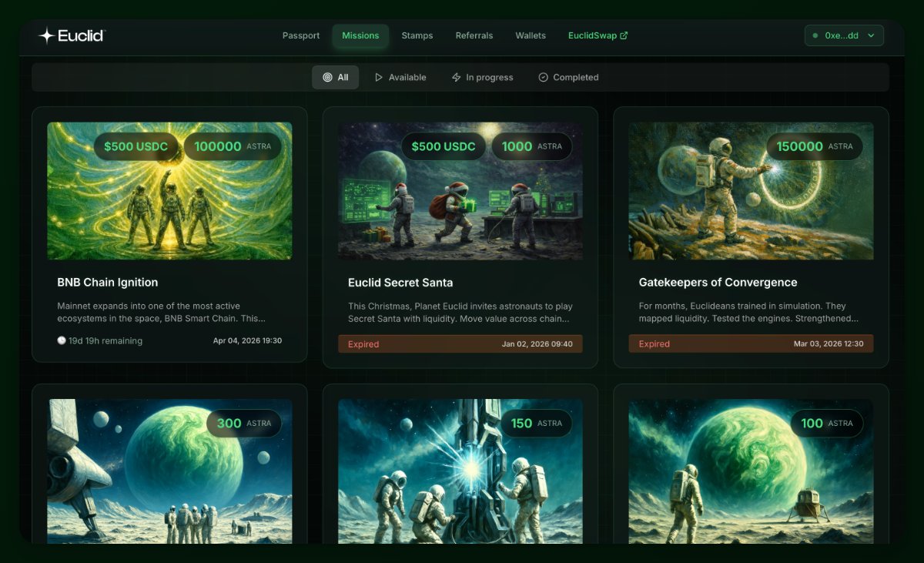Click the 300 ASTRA reward badge
The image size is (924, 563).
244,423
